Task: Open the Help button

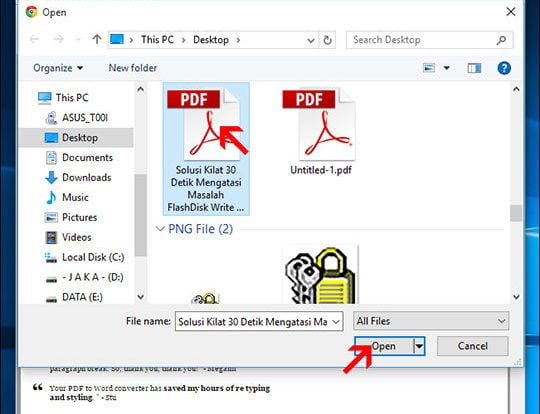Action: 504,68
